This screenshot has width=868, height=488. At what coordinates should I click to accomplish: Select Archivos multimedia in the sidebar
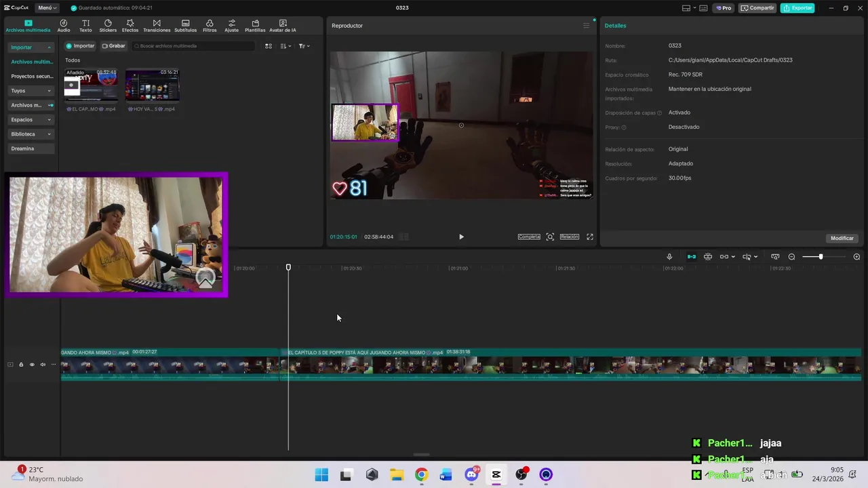[x=31, y=62]
